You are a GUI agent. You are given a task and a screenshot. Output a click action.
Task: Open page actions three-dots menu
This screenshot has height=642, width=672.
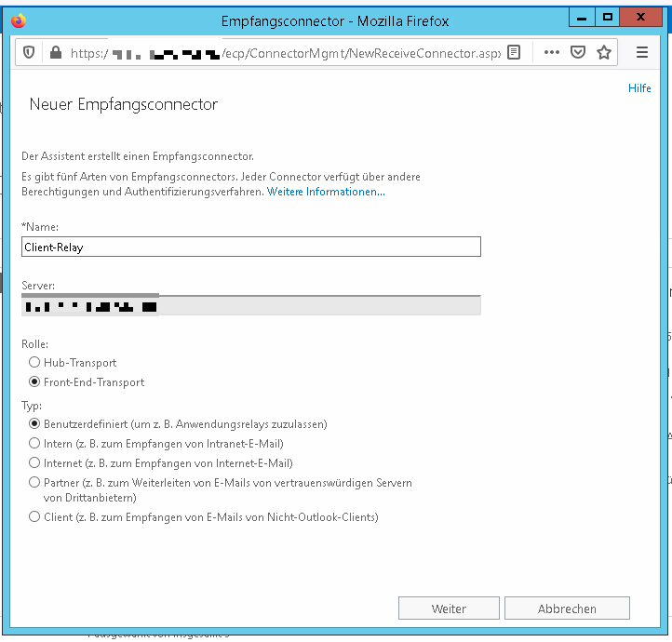click(552, 53)
